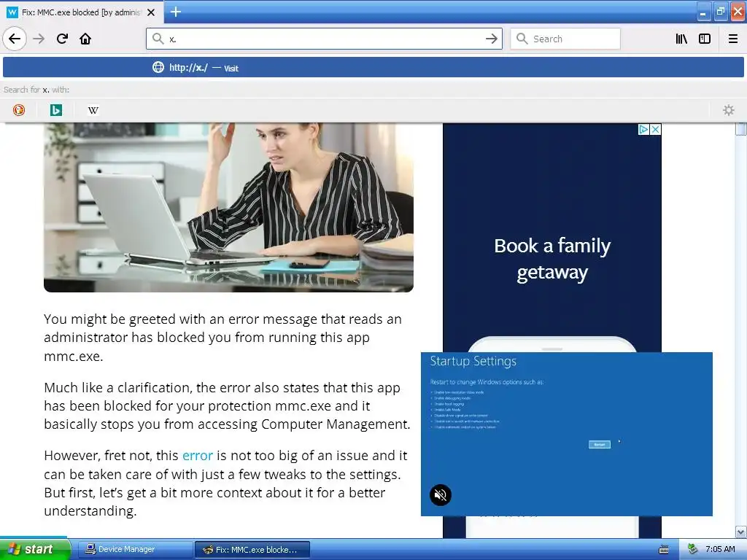The width and height of the screenshot is (747, 560).
Task: Search with Wikipedia engine icon
Action: pos(93,110)
